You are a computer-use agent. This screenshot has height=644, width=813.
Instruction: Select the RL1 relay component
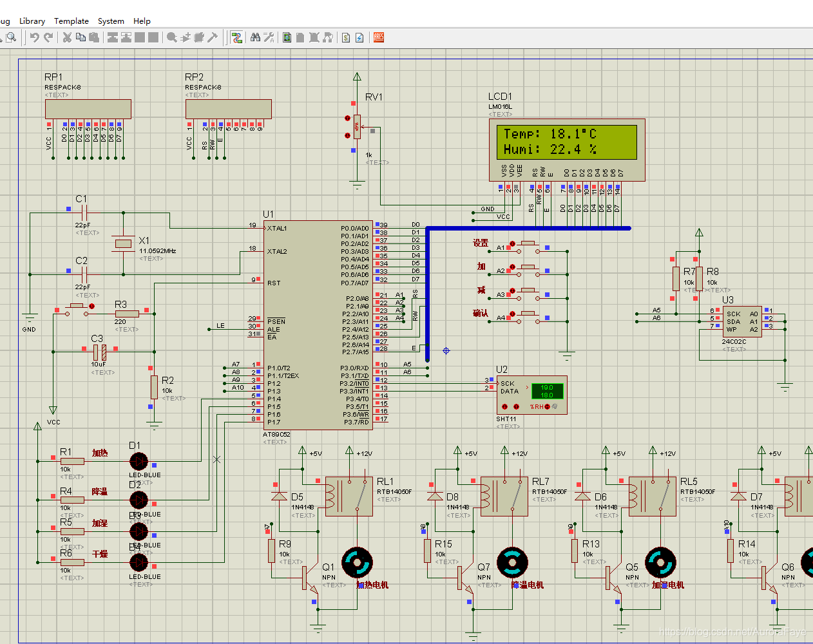click(x=349, y=496)
